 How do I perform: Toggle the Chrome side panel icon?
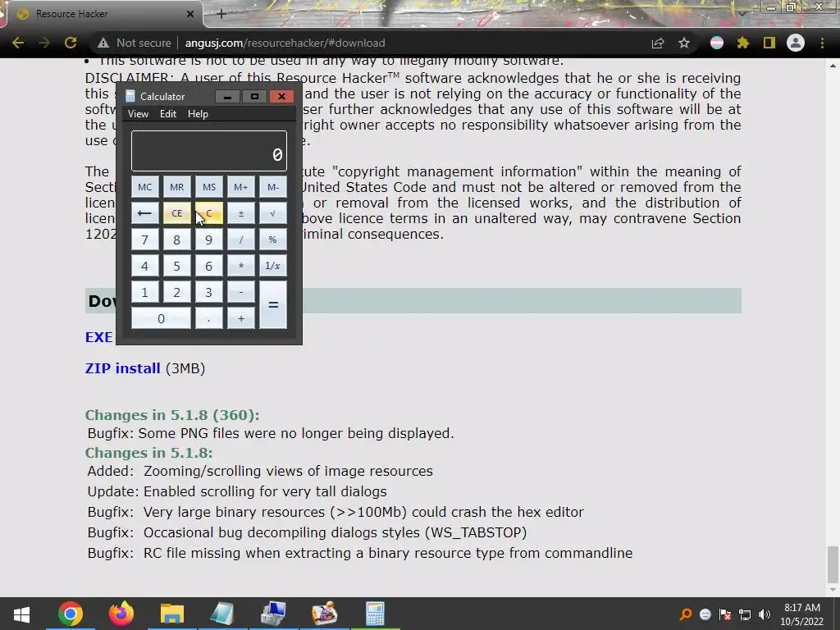click(769, 43)
